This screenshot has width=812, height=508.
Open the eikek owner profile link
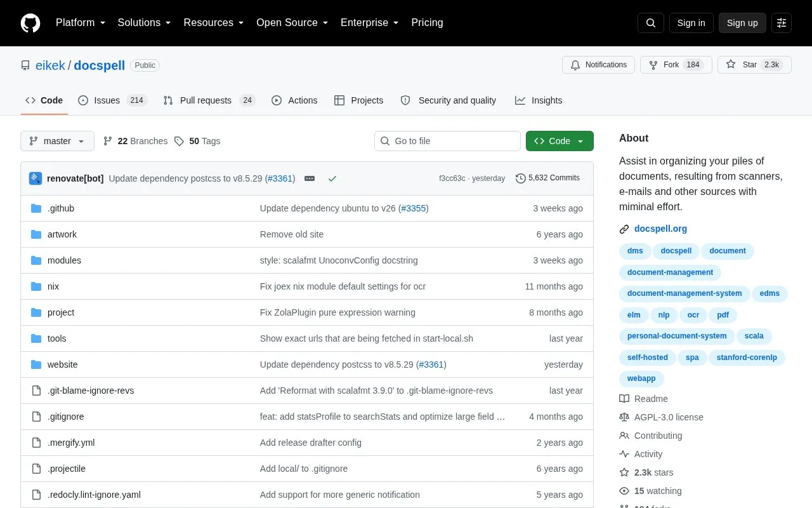pos(50,65)
